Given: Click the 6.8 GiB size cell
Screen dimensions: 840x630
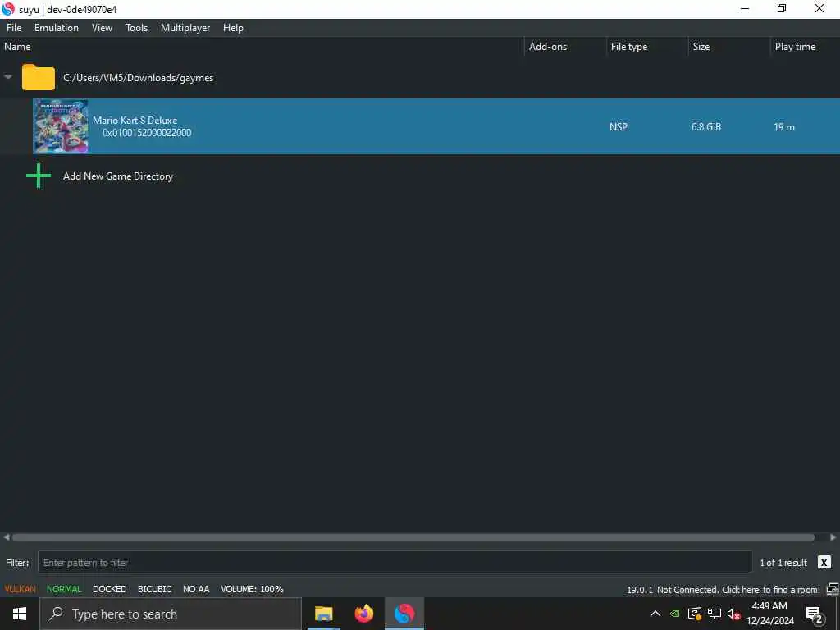Looking at the screenshot, I should pyautogui.click(x=706, y=127).
